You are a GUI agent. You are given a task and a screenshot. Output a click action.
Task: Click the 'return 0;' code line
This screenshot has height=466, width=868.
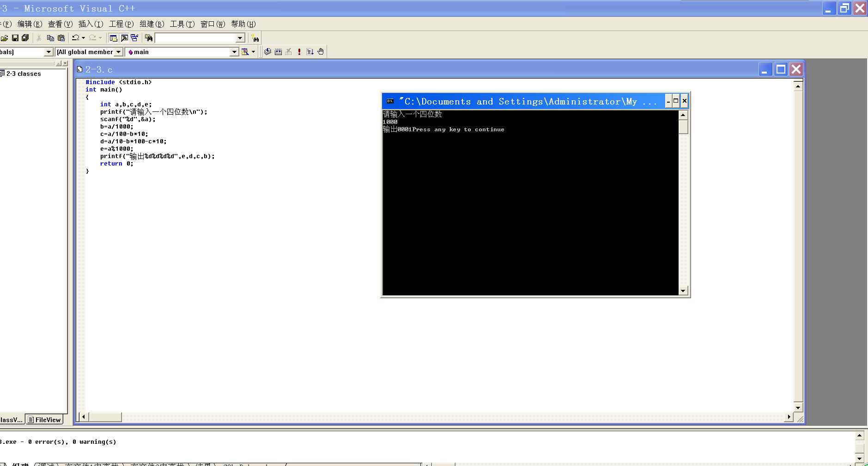(116, 164)
